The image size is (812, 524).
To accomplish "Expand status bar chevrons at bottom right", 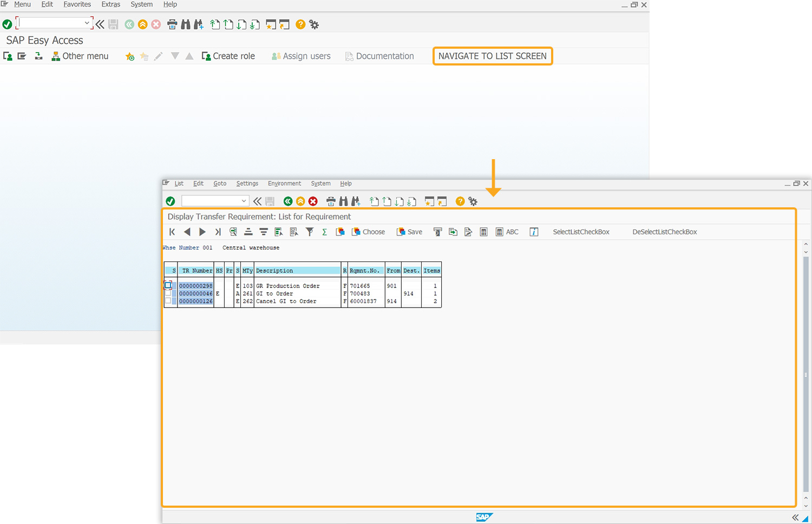I will [795, 518].
